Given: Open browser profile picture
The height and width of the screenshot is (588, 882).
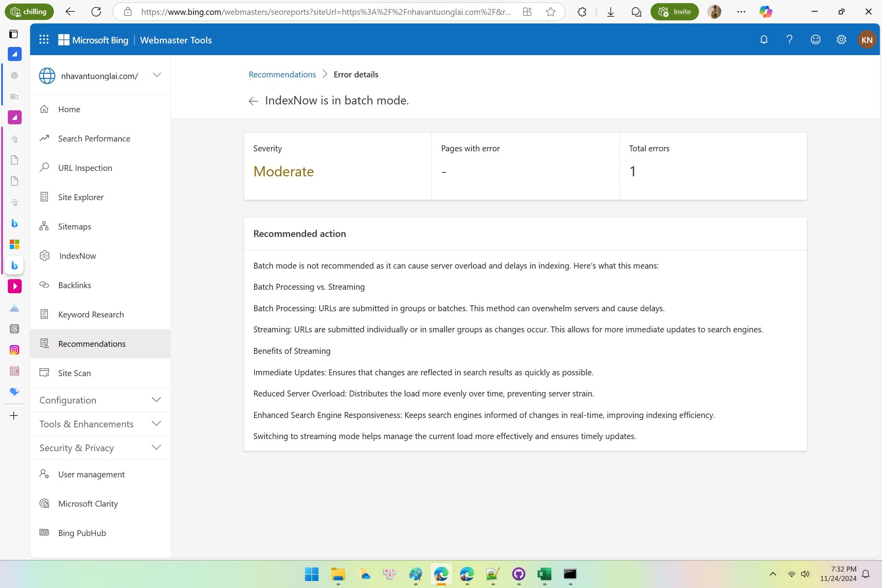Looking at the screenshot, I should (714, 12).
